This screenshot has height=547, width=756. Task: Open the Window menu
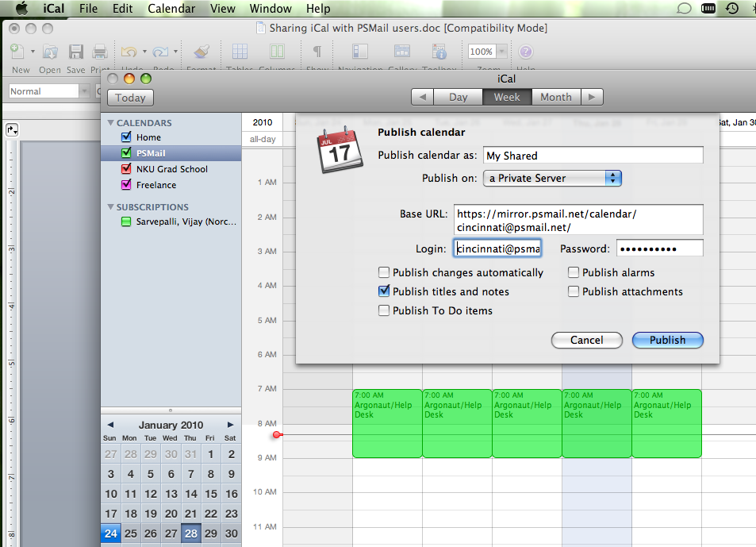click(270, 8)
